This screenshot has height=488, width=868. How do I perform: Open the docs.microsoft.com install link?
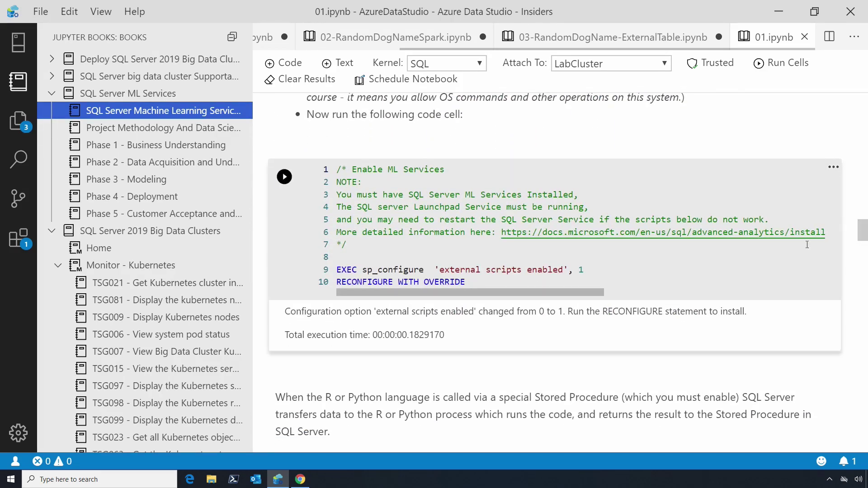tap(663, 232)
